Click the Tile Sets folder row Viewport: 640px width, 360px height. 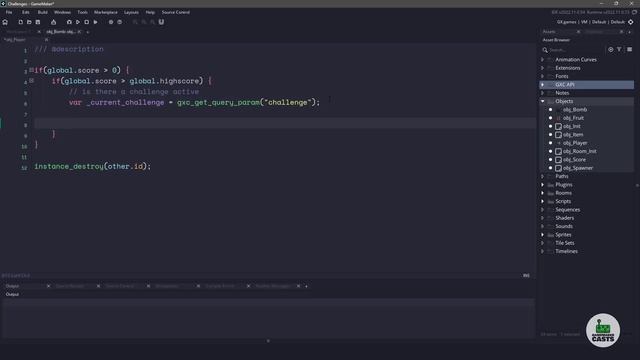tap(587, 243)
